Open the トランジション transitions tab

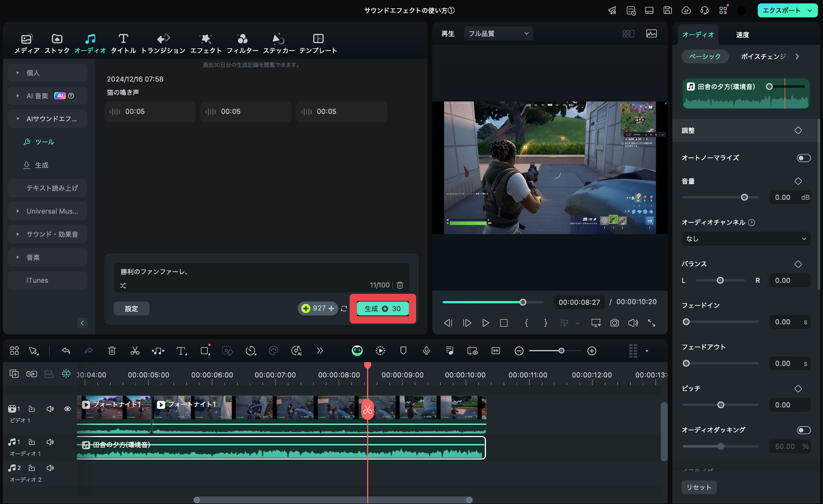(x=163, y=43)
